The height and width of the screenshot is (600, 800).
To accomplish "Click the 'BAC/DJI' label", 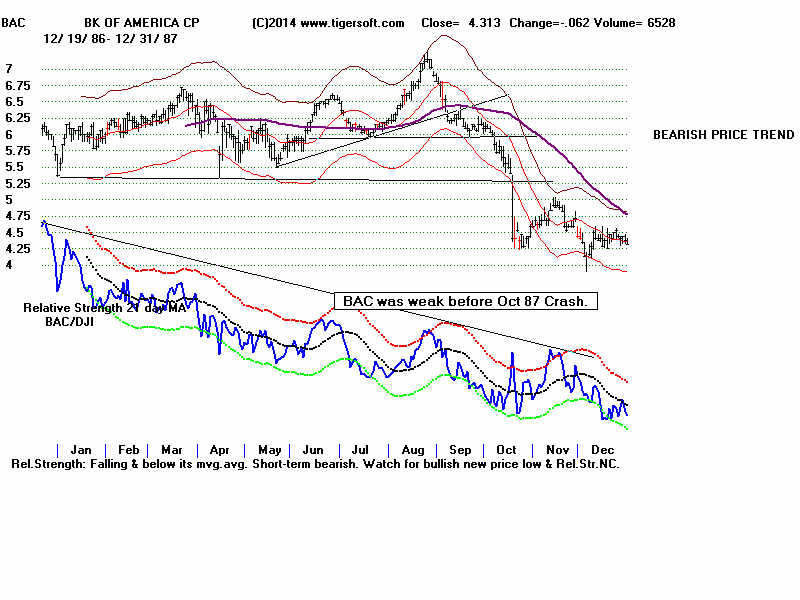I will click(x=69, y=322).
